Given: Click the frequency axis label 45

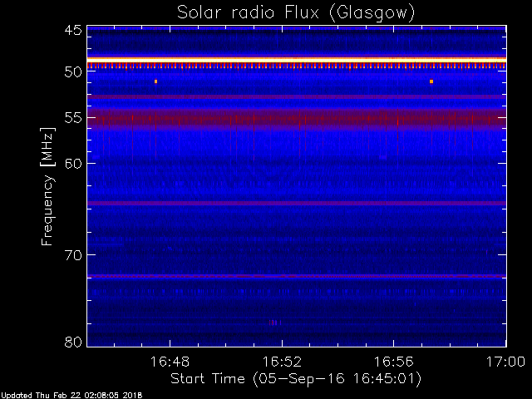Looking at the screenshot, I should 73,30.
